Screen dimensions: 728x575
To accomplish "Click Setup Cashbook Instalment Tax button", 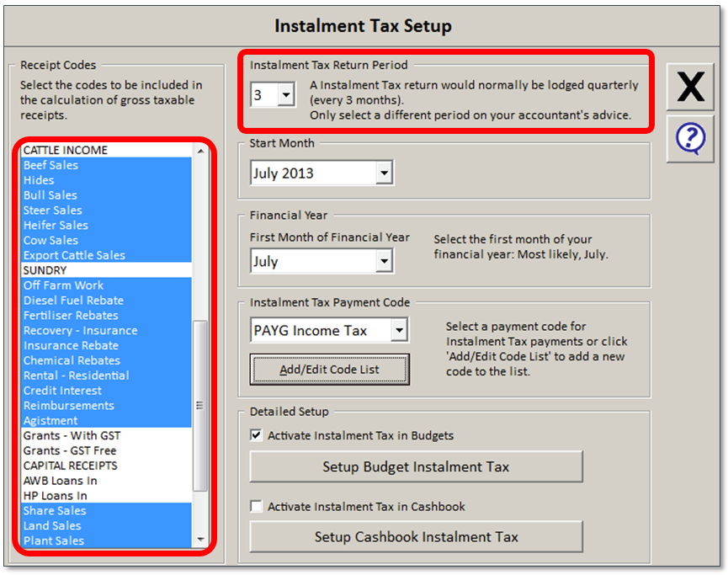I will point(416,536).
